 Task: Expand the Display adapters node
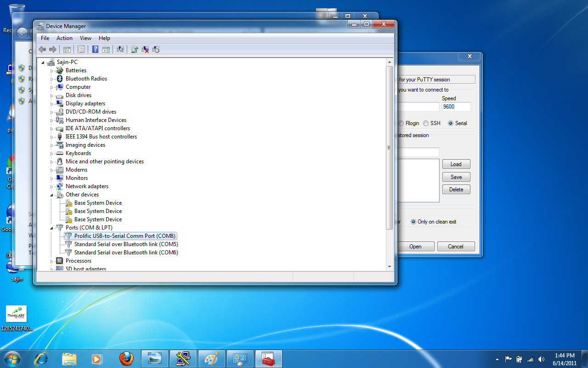pos(52,104)
